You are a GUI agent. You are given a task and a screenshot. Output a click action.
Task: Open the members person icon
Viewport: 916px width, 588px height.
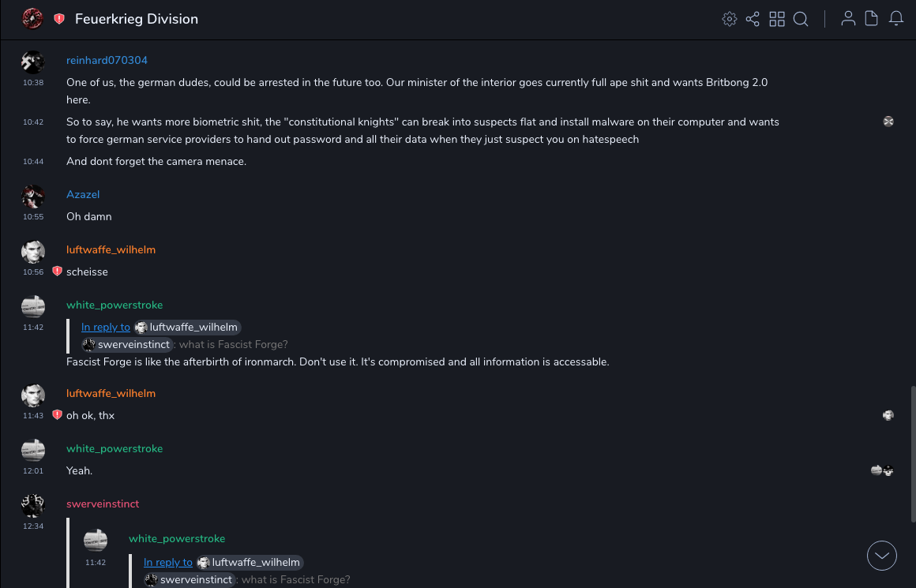848,19
